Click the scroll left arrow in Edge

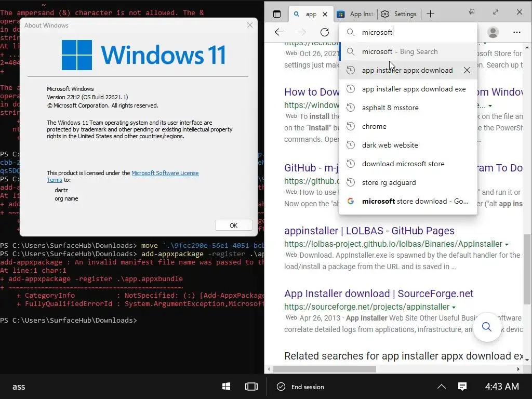(x=269, y=369)
